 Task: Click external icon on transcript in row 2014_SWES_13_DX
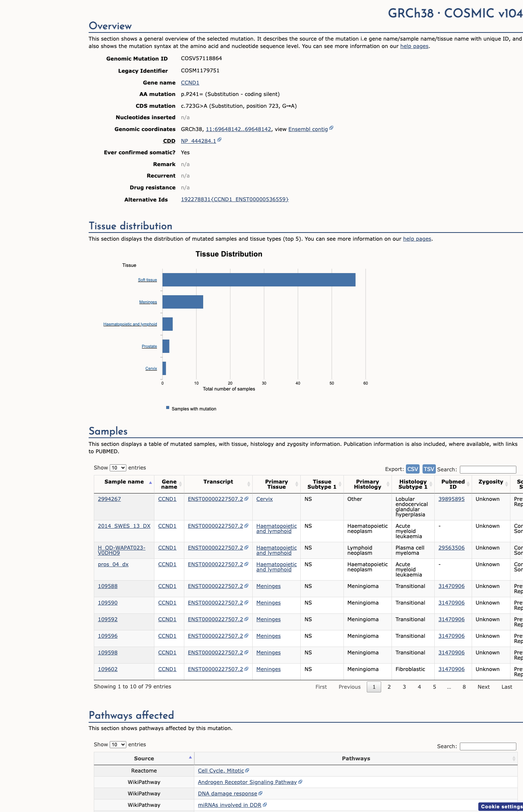246,525
